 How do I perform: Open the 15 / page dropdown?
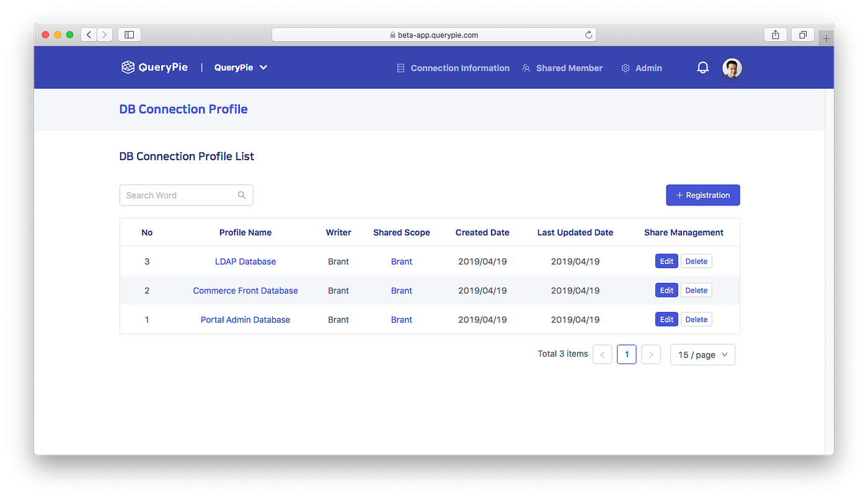(702, 354)
